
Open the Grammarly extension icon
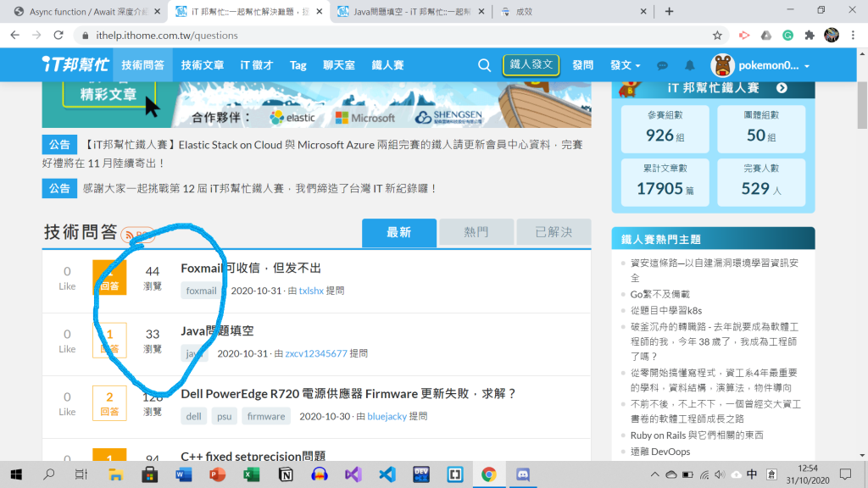click(x=787, y=36)
